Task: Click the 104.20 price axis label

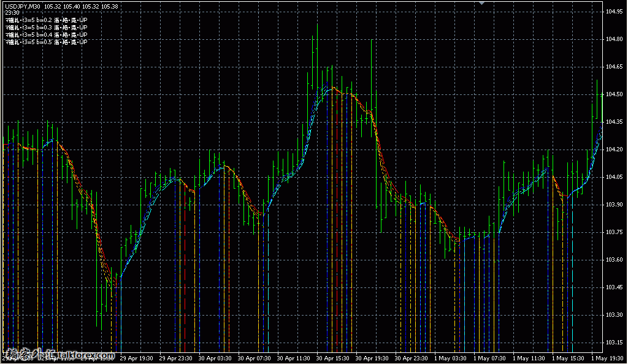Action: pos(615,150)
